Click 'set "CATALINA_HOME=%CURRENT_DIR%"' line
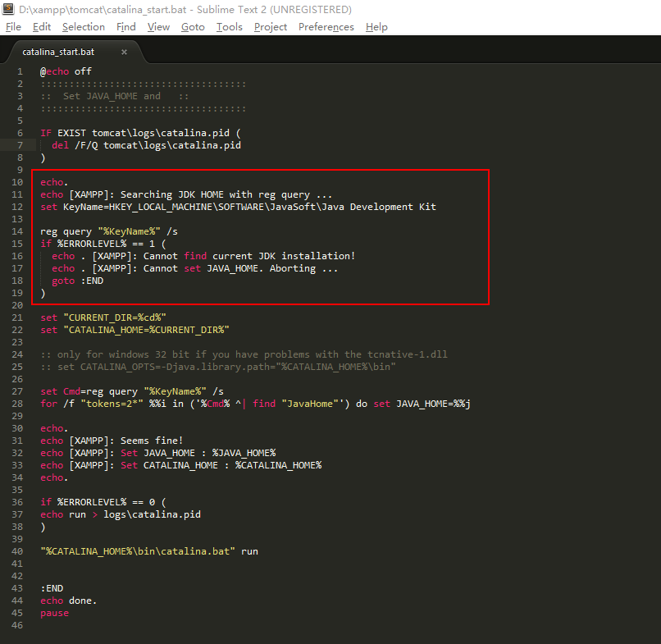This screenshot has width=661, height=644. pyautogui.click(x=134, y=330)
